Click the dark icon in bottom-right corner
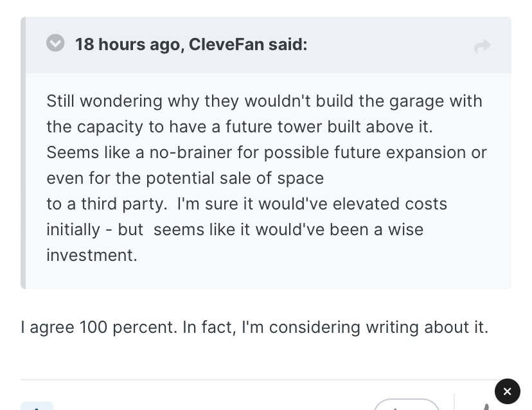Viewport: 532px width, 410px height. [x=486, y=406]
